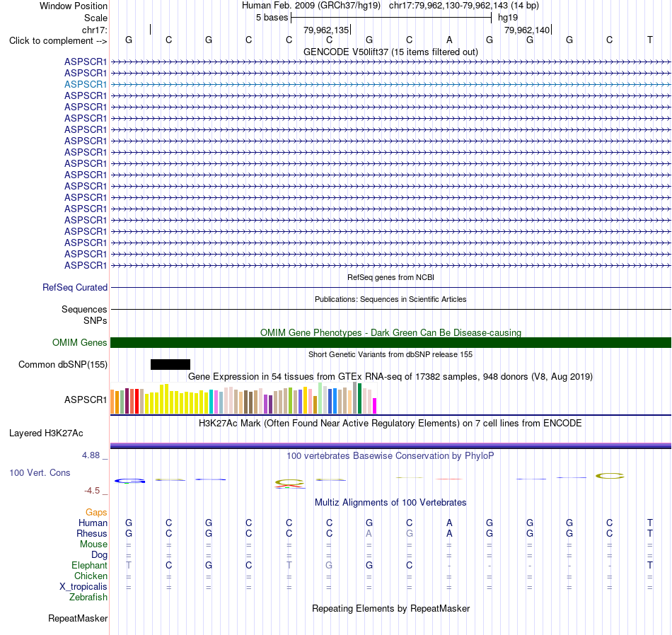
Task: Click the GENCODE V50lift37 track title
Action: point(390,52)
